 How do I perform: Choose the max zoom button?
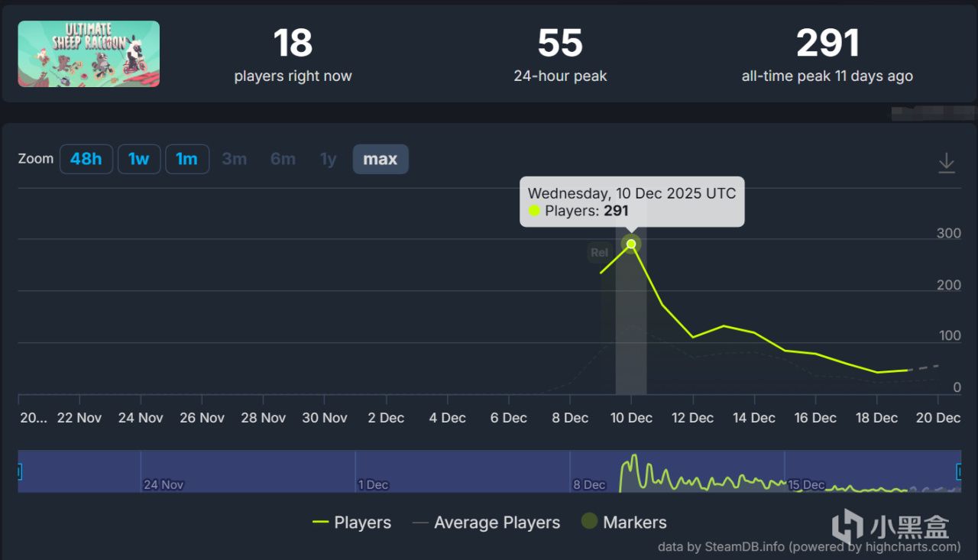pos(380,159)
